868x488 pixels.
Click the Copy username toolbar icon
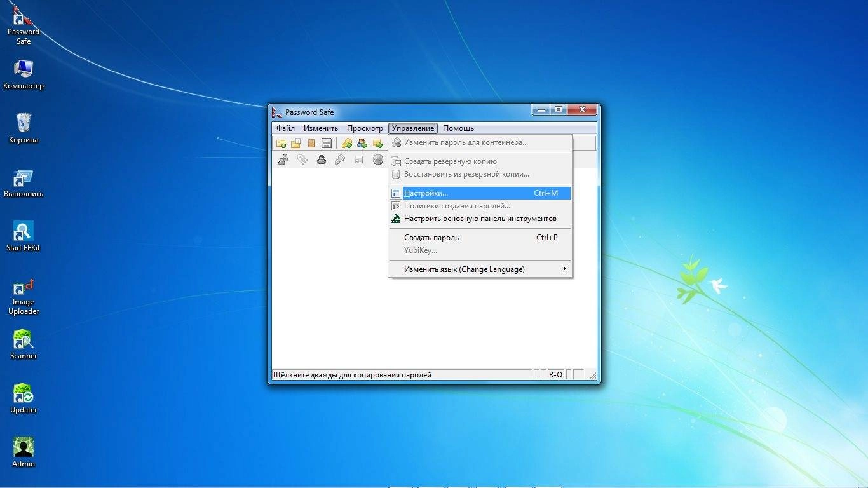pos(362,143)
